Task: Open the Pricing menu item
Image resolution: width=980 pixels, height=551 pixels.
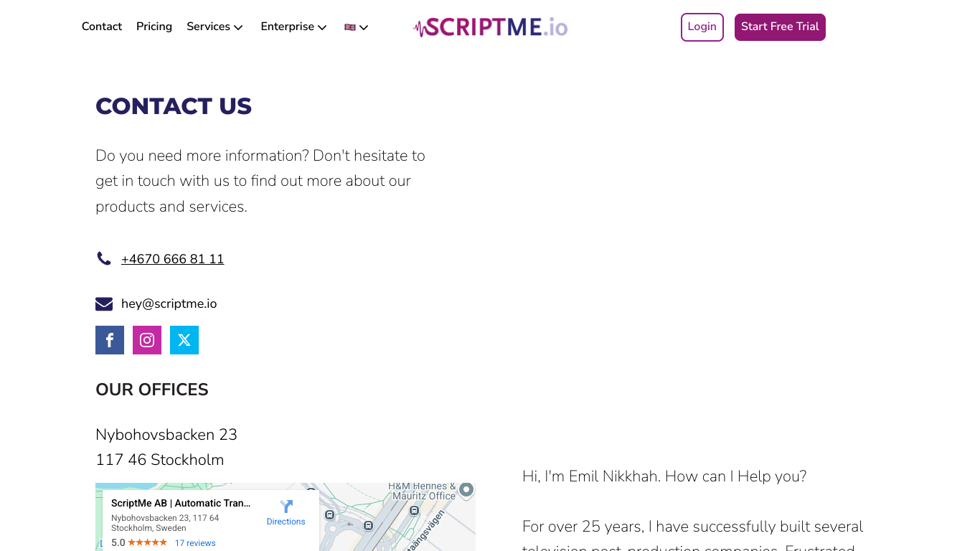Action: [x=154, y=27]
